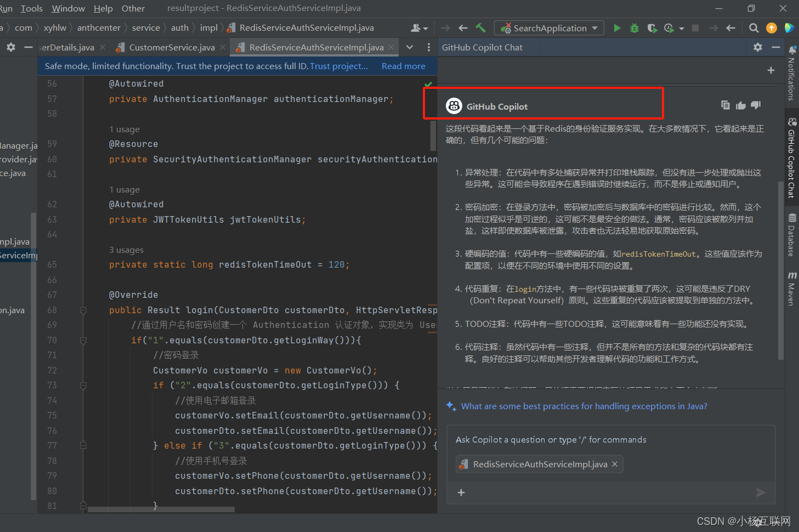Launch the profiler clock-play icon
The height and width of the screenshot is (532, 799).
click(x=668, y=28)
